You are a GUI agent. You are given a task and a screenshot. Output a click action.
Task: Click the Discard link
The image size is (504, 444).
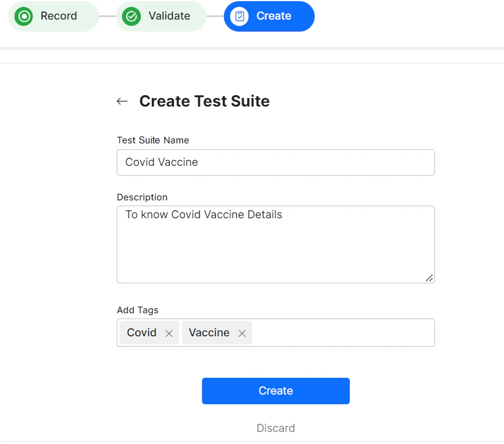(x=276, y=428)
